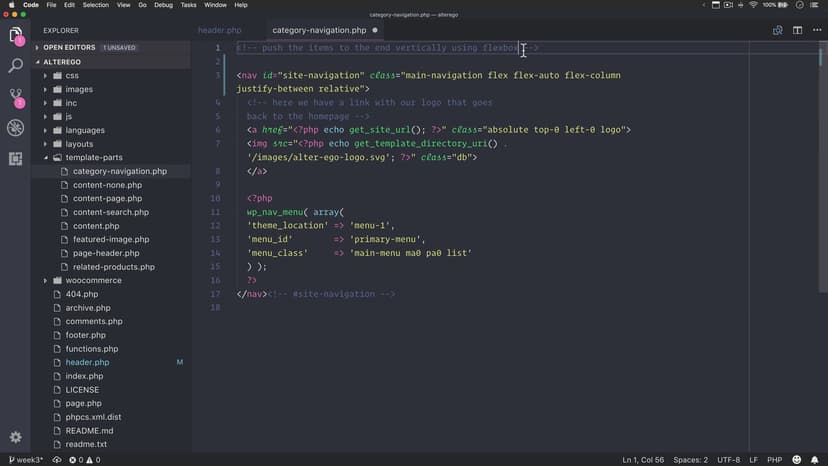Image resolution: width=828 pixels, height=466 pixels.
Task: Click the split editor icon
Action: tap(797, 30)
